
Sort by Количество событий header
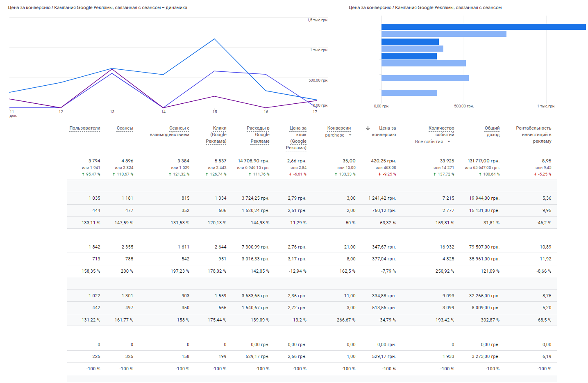click(441, 131)
